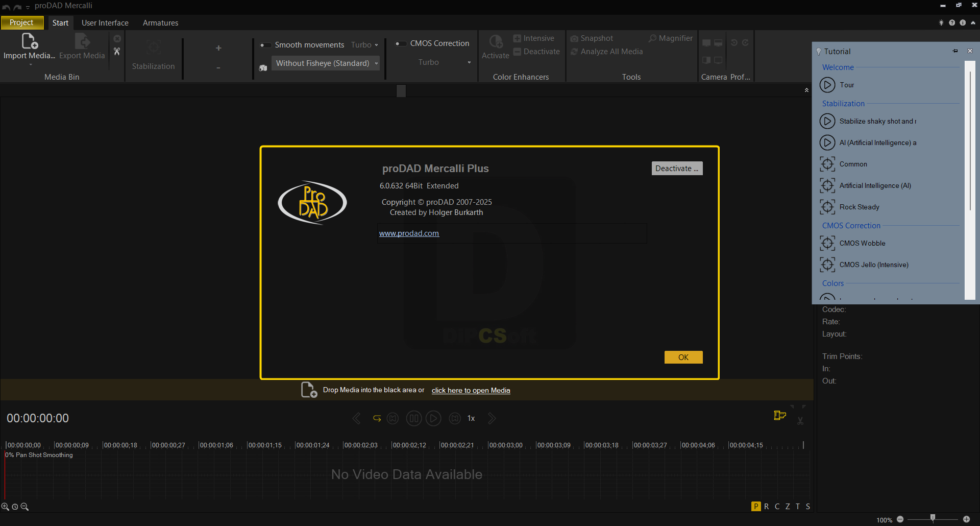Open the CMOS Correction Turbo dropdown

pyautogui.click(x=444, y=62)
